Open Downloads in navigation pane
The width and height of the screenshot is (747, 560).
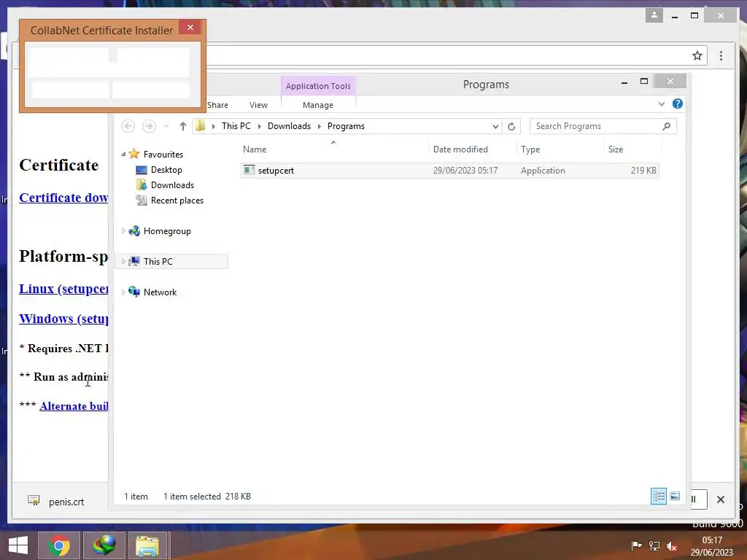pos(172,185)
